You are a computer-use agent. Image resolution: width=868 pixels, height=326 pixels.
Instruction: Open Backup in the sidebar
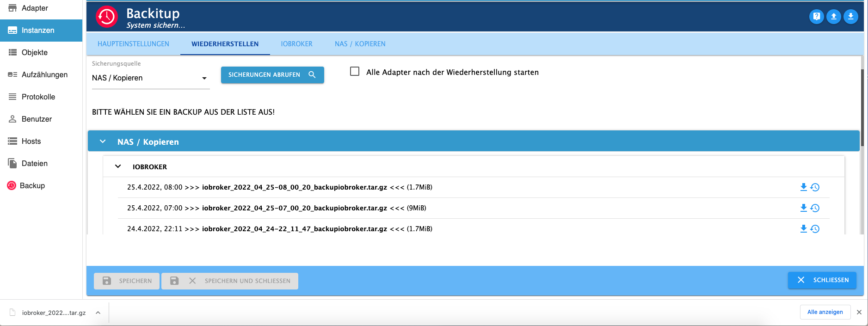[x=41, y=186]
